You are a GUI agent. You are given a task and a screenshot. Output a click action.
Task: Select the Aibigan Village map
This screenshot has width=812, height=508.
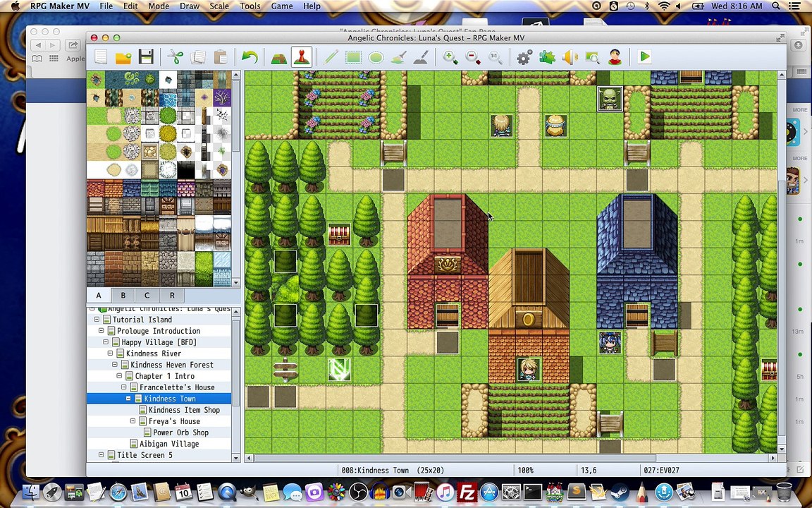[169, 444]
